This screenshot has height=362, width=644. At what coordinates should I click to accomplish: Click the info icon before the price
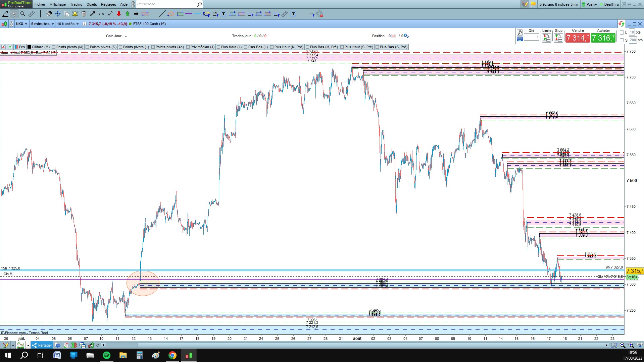click(x=85, y=24)
